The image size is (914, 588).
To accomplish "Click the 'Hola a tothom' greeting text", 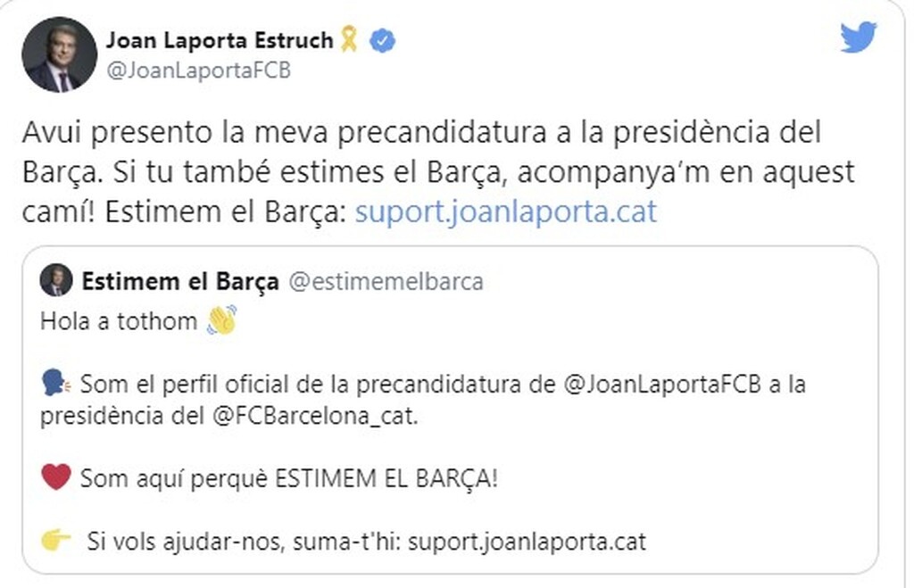I will point(119,321).
